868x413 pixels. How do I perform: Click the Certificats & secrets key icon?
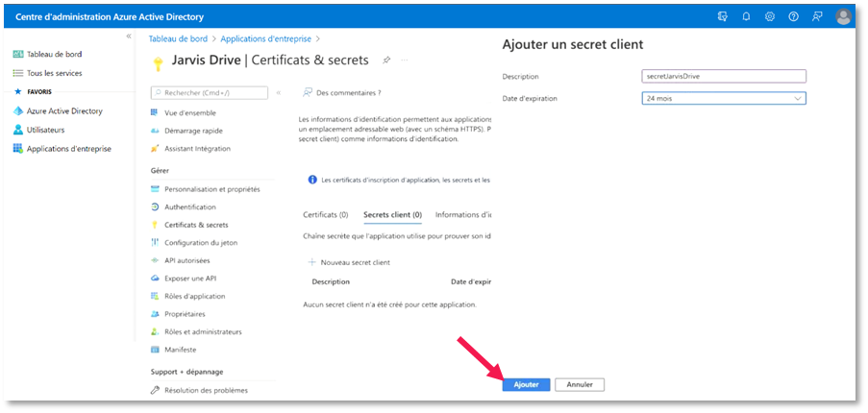pos(155,225)
